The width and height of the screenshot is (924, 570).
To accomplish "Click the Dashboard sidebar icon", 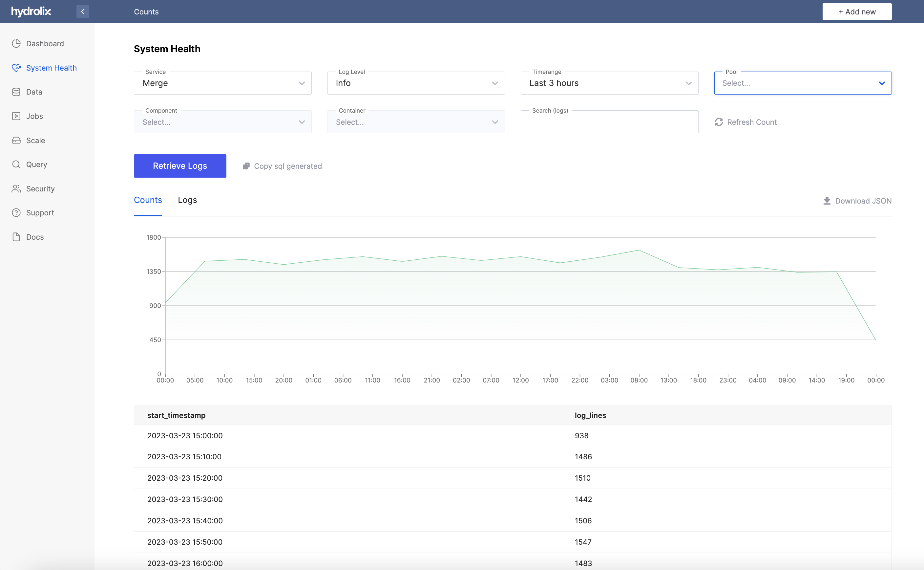I will coord(16,43).
